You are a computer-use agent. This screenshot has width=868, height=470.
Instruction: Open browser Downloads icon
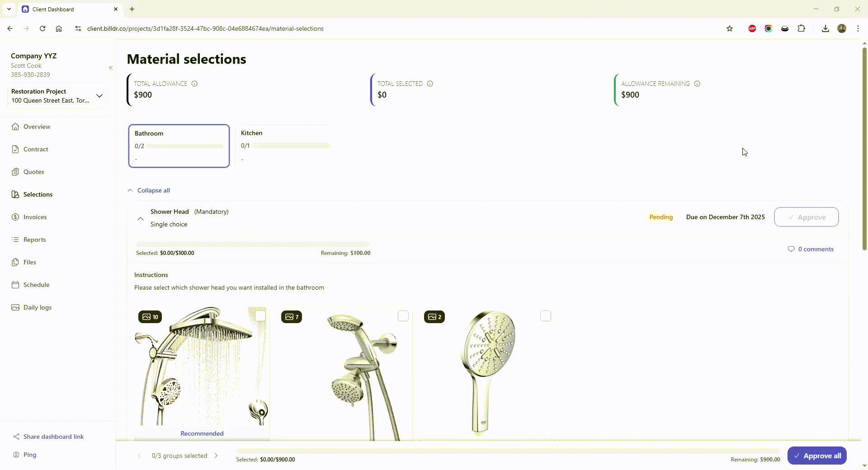click(826, 28)
